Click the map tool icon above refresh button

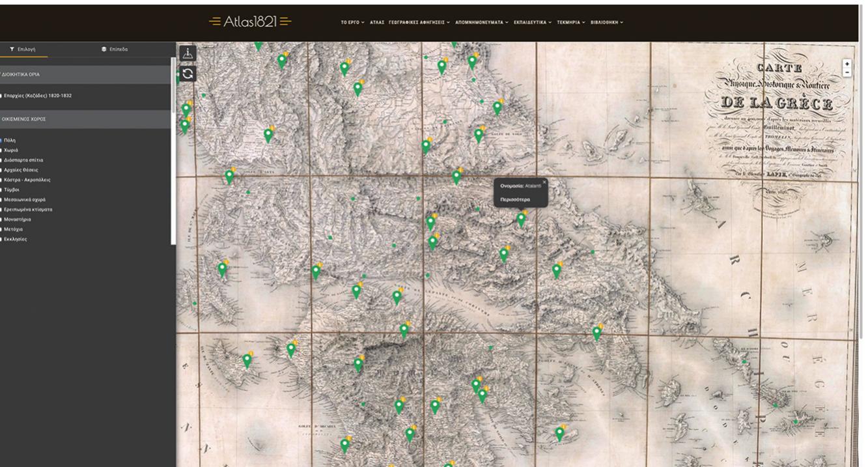[x=188, y=54]
